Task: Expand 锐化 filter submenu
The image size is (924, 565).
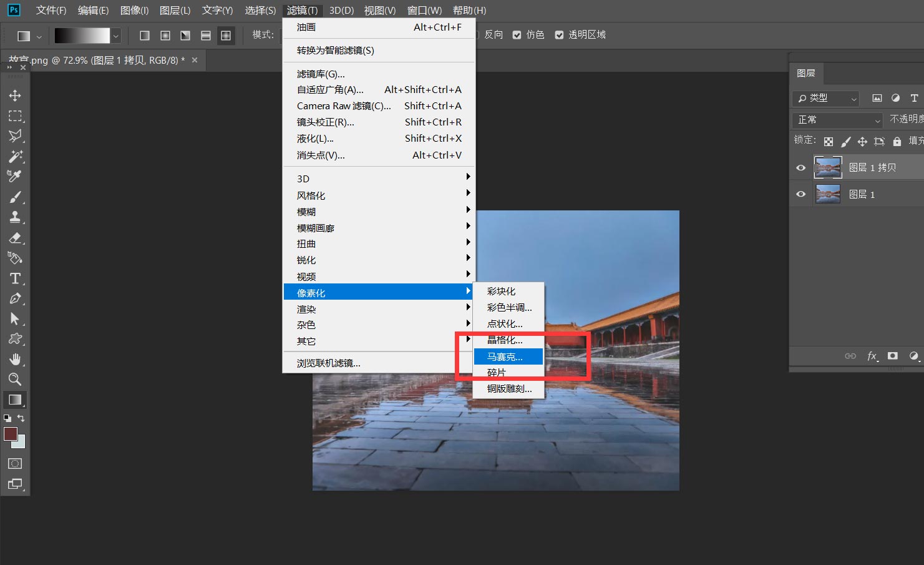Action: pos(379,260)
